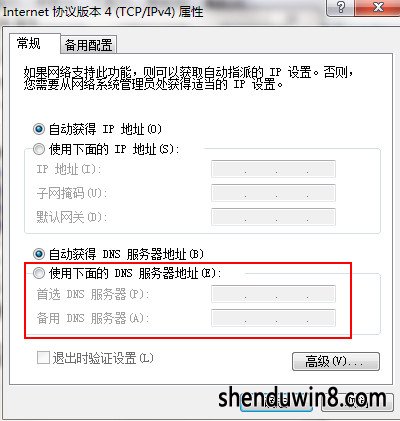Click the 自动获得 IP 地址 label text

coord(105,129)
